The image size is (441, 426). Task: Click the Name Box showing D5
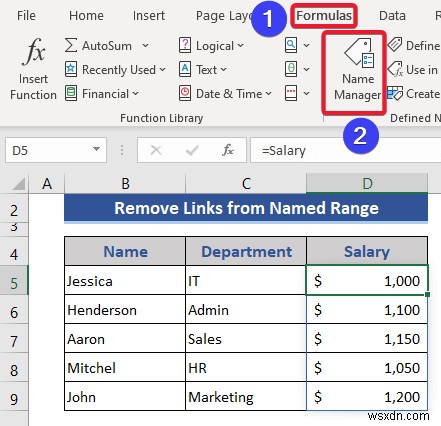click(x=56, y=150)
